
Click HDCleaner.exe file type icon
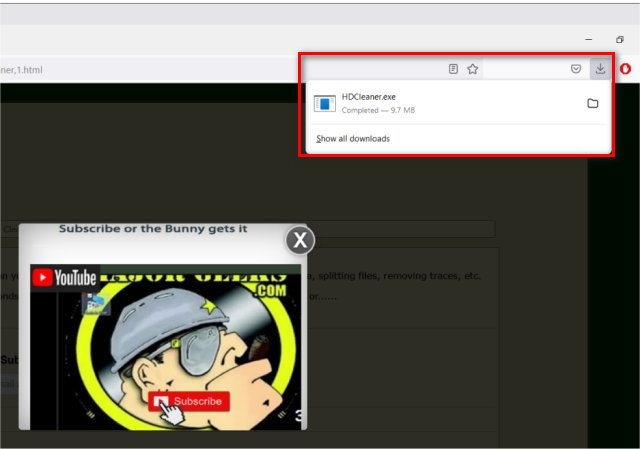tap(325, 103)
